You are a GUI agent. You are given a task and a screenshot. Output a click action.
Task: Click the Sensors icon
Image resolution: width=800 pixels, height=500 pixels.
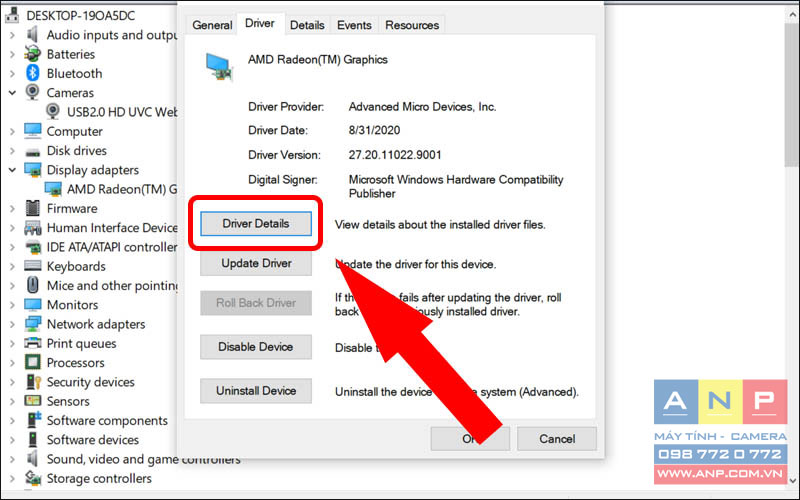33,401
